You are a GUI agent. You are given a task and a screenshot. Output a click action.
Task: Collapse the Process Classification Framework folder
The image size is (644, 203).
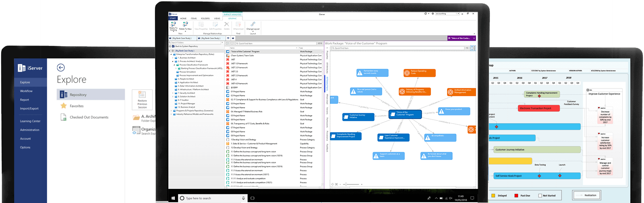coord(174,65)
